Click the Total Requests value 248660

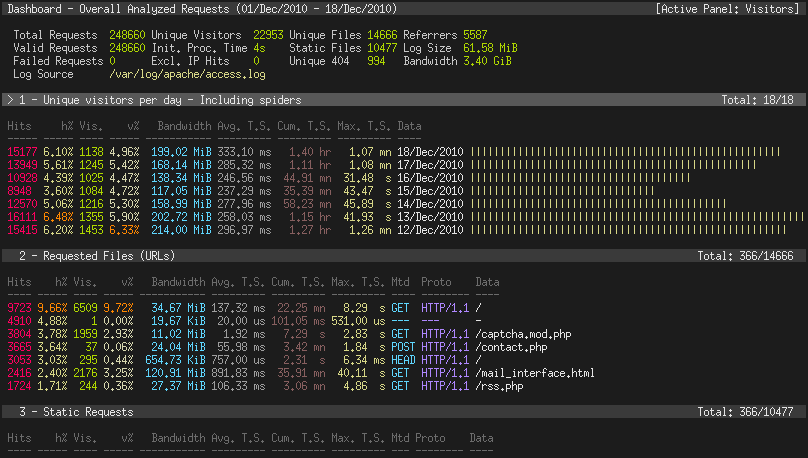[127, 35]
